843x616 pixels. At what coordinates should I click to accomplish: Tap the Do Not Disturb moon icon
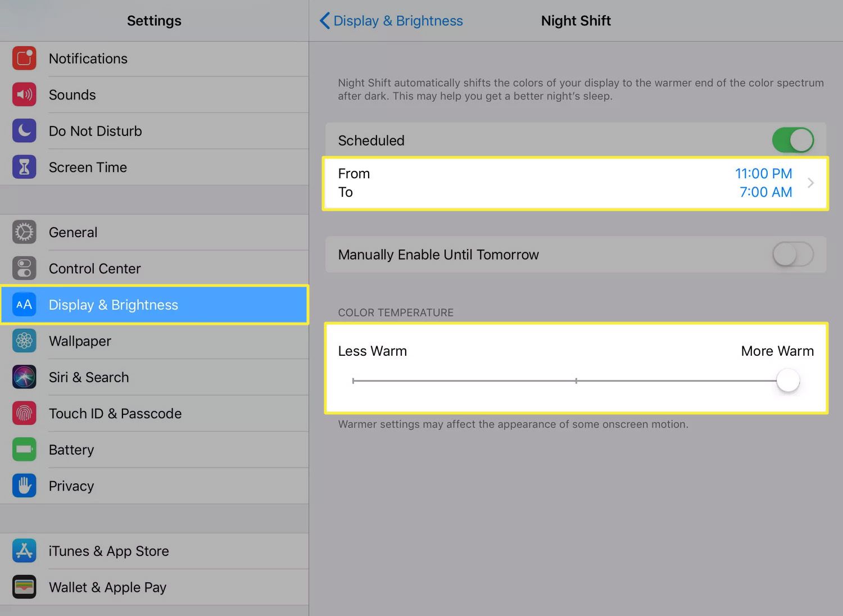[24, 131]
